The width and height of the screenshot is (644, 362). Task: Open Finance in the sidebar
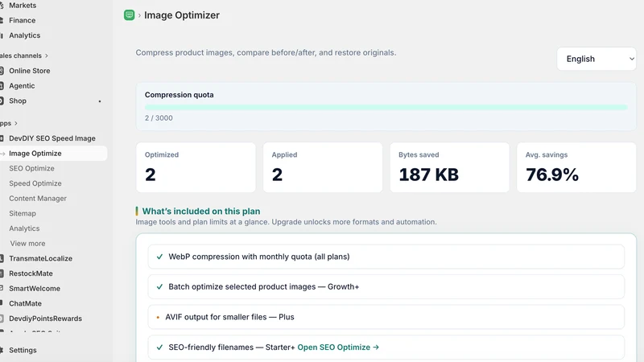pyautogui.click(x=23, y=20)
